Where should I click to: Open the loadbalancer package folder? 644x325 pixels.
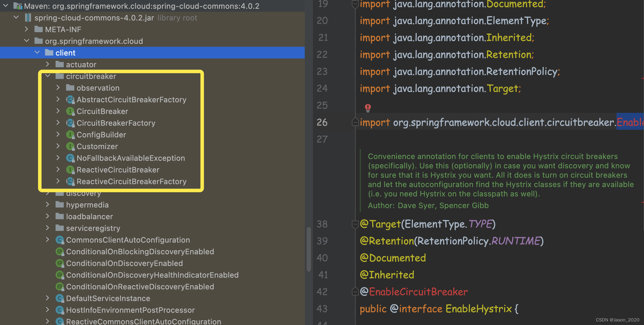coord(87,216)
